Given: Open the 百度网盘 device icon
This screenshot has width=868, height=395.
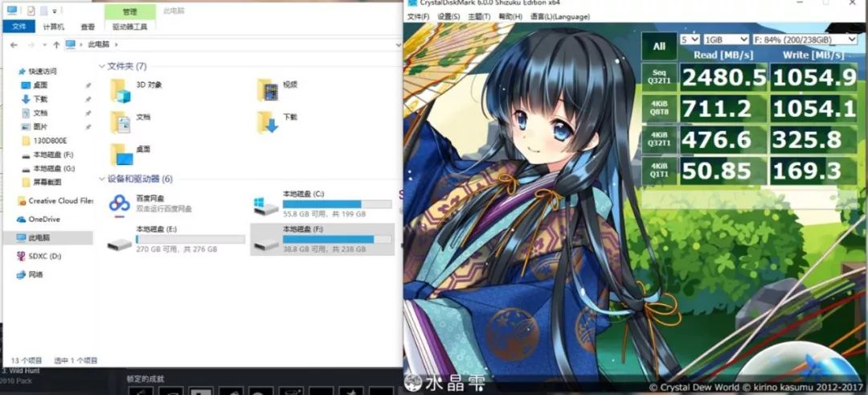Looking at the screenshot, I should [119, 204].
